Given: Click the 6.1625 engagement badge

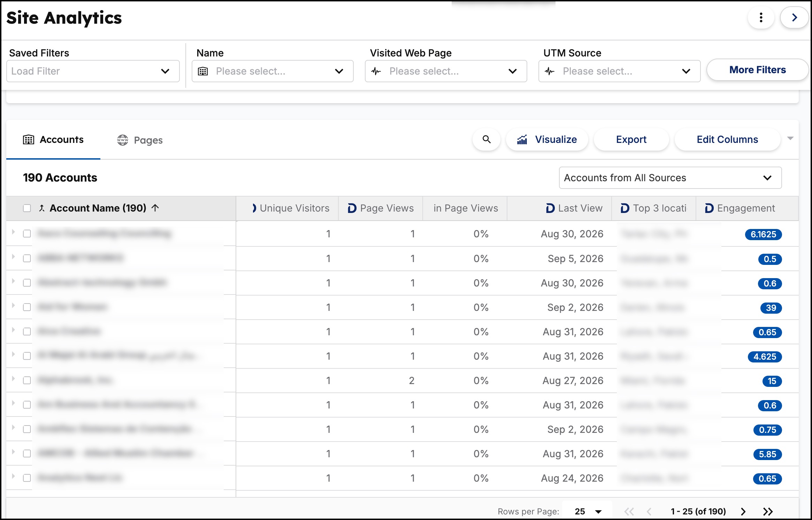Looking at the screenshot, I should pos(763,234).
